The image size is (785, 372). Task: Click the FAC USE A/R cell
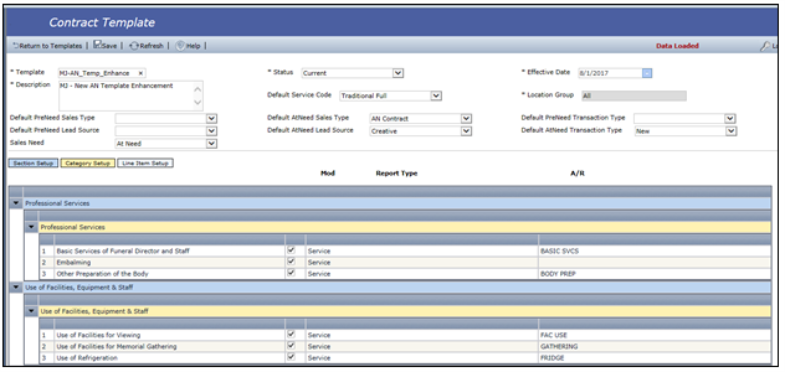654,335
